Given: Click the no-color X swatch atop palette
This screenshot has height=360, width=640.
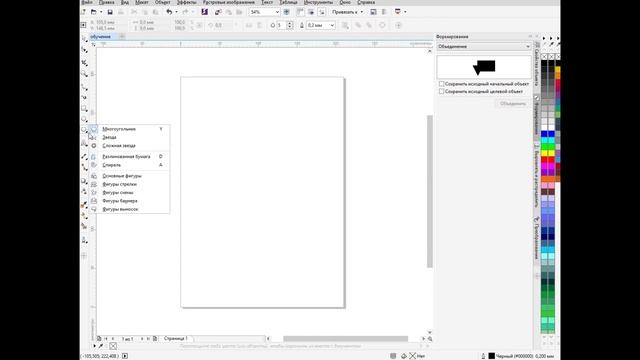Looking at the screenshot, I should point(544,57).
